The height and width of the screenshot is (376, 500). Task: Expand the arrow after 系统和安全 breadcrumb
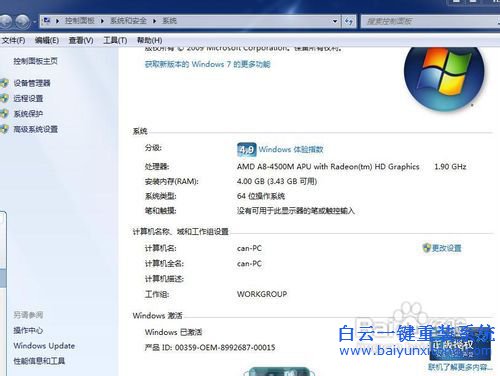coord(155,21)
